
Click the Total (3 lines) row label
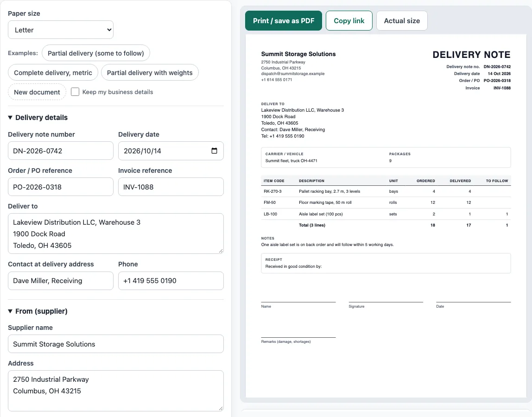[312, 225]
